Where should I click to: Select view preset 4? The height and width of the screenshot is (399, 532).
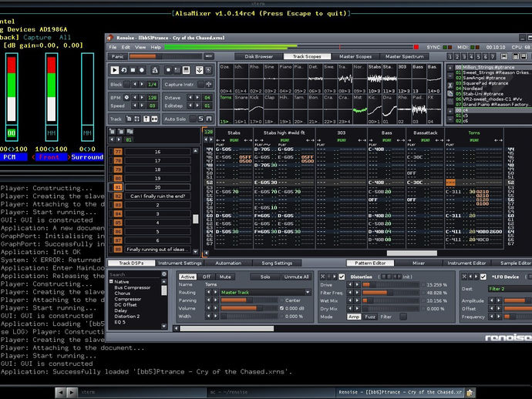point(471,56)
